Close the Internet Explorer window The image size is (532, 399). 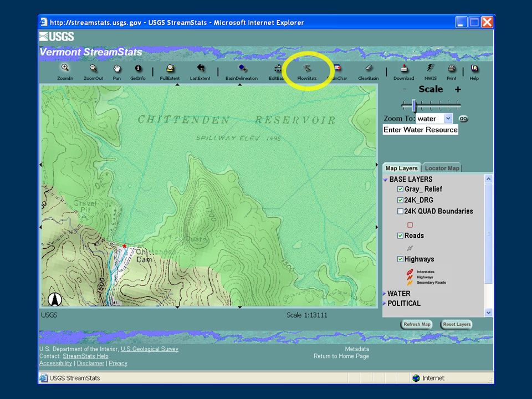click(x=487, y=22)
